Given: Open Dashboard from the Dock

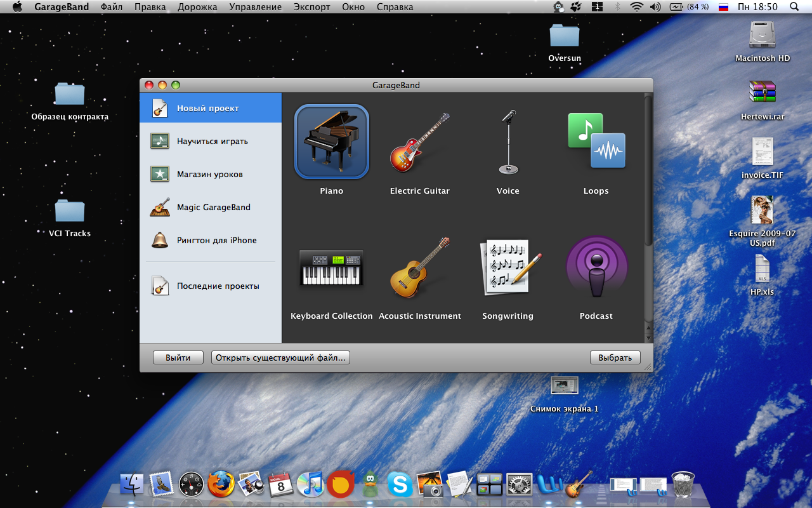Looking at the screenshot, I should (191, 485).
